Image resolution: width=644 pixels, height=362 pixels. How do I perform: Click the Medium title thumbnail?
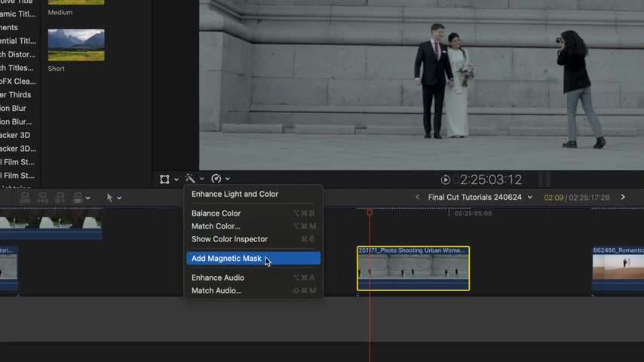[x=76, y=2]
